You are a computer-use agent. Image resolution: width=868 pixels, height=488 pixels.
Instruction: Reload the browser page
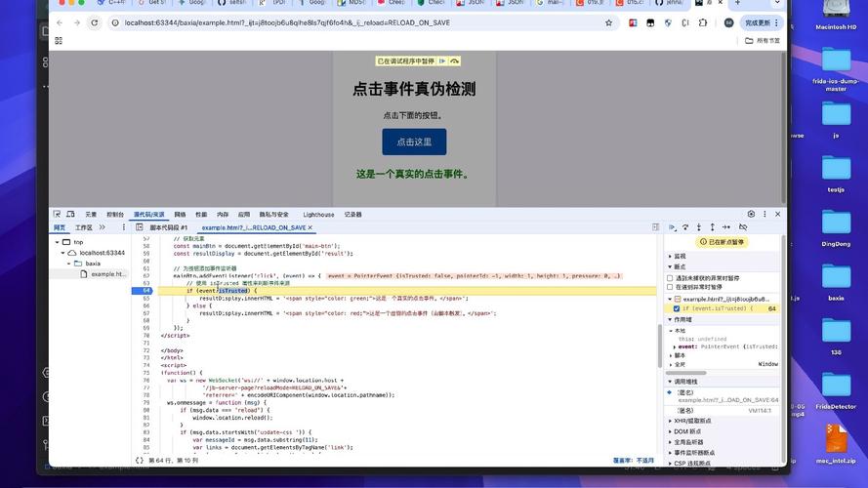click(x=94, y=22)
